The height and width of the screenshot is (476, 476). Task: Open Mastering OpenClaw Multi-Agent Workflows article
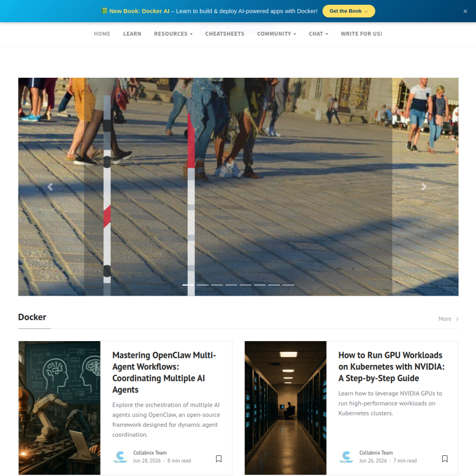click(x=164, y=372)
